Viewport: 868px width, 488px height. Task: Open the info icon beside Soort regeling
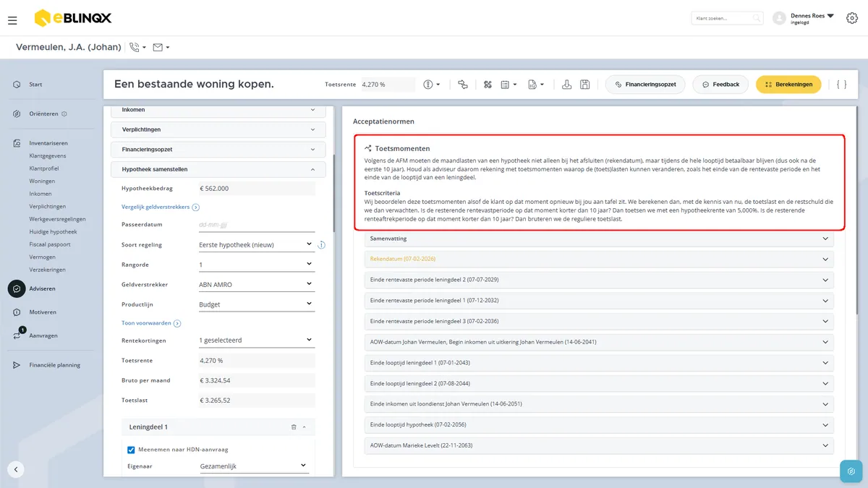(321, 245)
